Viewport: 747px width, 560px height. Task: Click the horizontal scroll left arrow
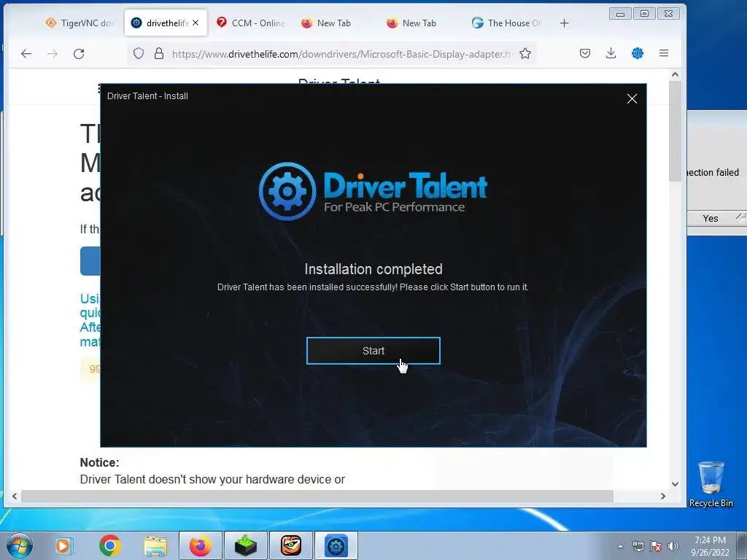pos(15,496)
